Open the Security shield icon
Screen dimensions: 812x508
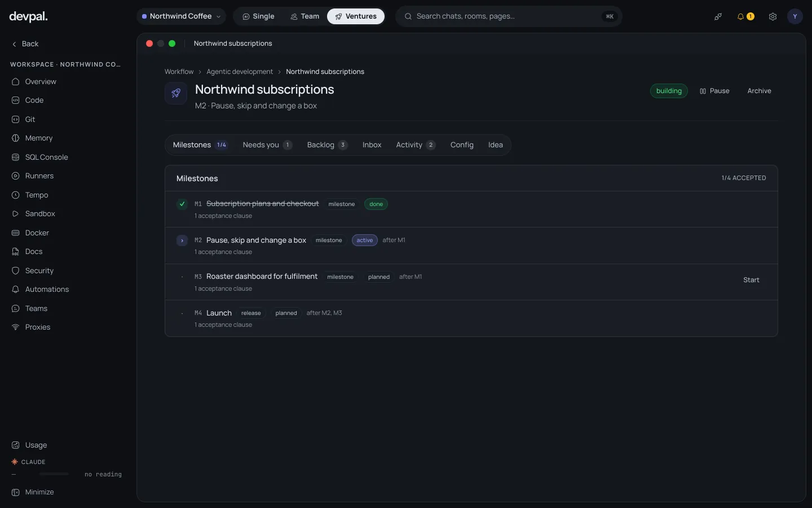click(16, 271)
